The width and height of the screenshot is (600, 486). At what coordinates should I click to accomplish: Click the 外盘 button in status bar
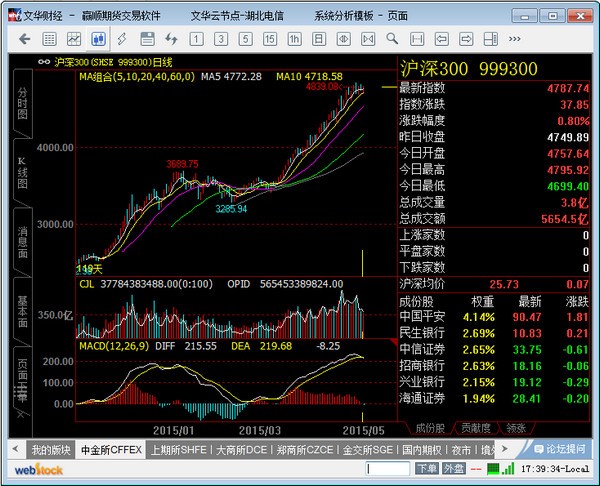(x=454, y=469)
